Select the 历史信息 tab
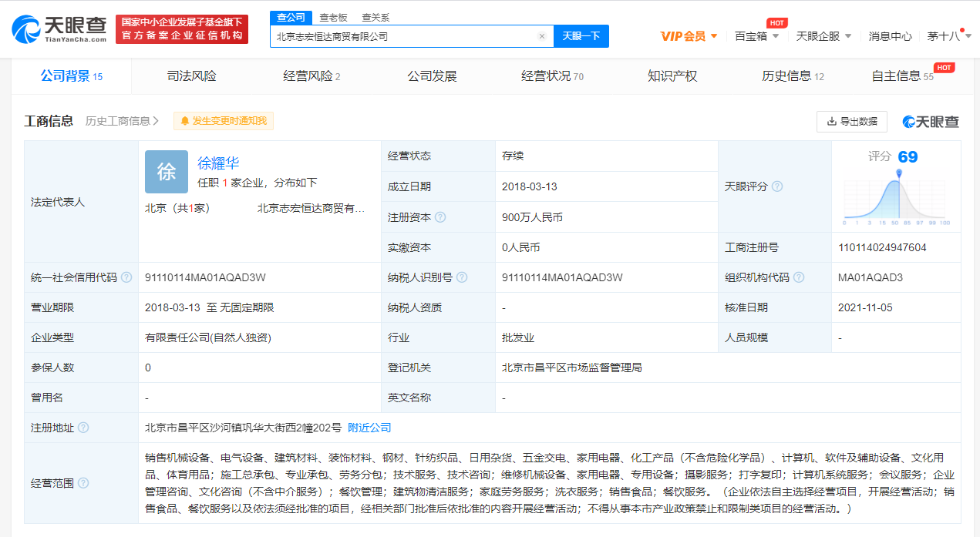Viewport: 980px width, 537px height. [793, 76]
